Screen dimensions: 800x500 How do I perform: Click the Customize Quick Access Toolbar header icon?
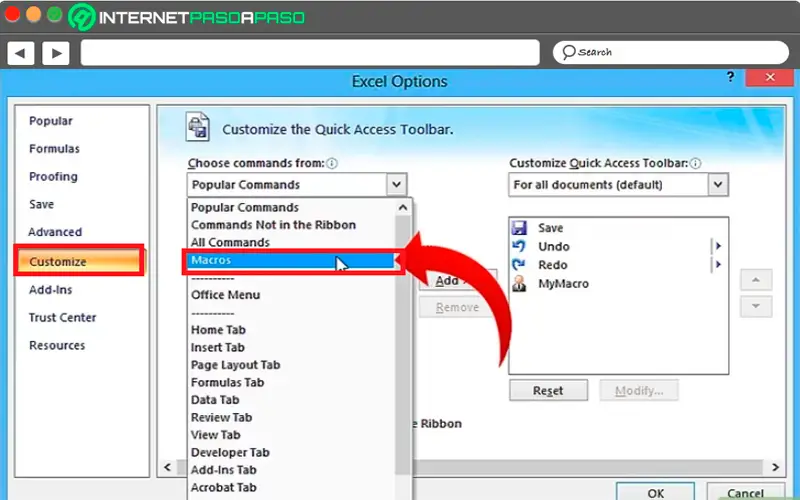click(x=197, y=127)
